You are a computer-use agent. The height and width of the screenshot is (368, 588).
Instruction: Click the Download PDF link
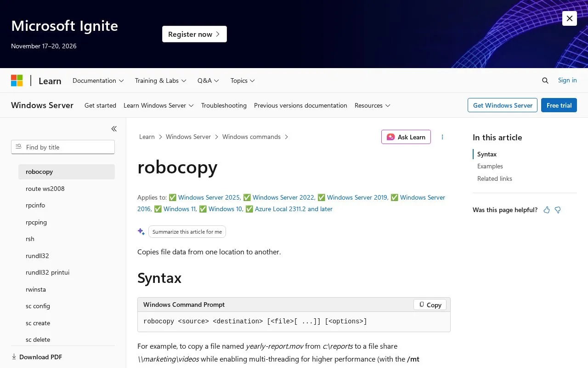click(x=37, y=357)
